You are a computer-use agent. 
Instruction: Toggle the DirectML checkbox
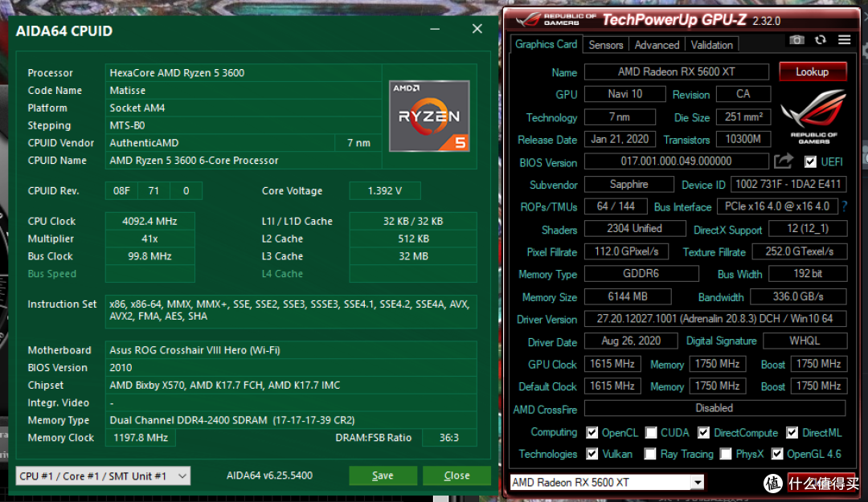click(x=792, y=432)
